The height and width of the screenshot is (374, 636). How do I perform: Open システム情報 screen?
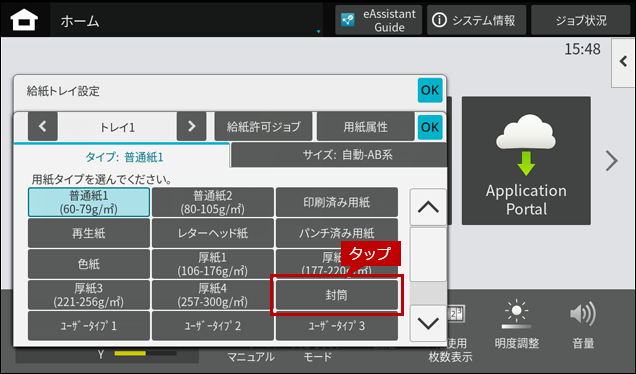(476, 20)
